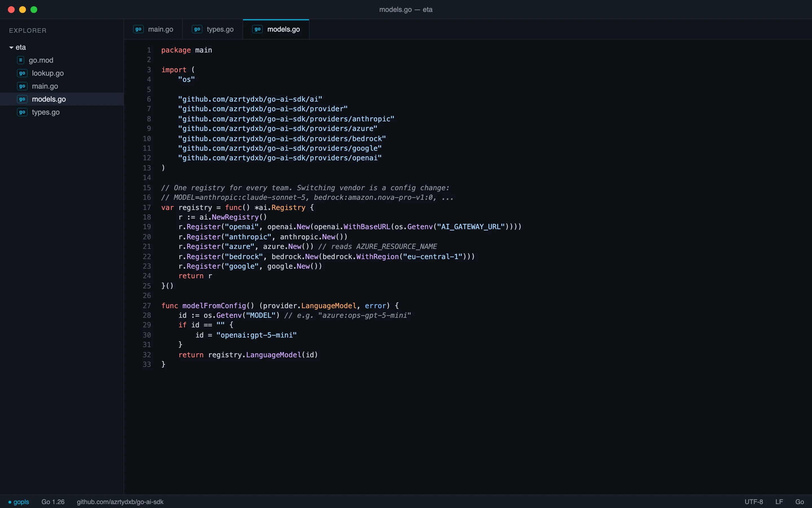
Task: Click the "AI_GATEWAY_URL" string
Action: coord(471,227)
